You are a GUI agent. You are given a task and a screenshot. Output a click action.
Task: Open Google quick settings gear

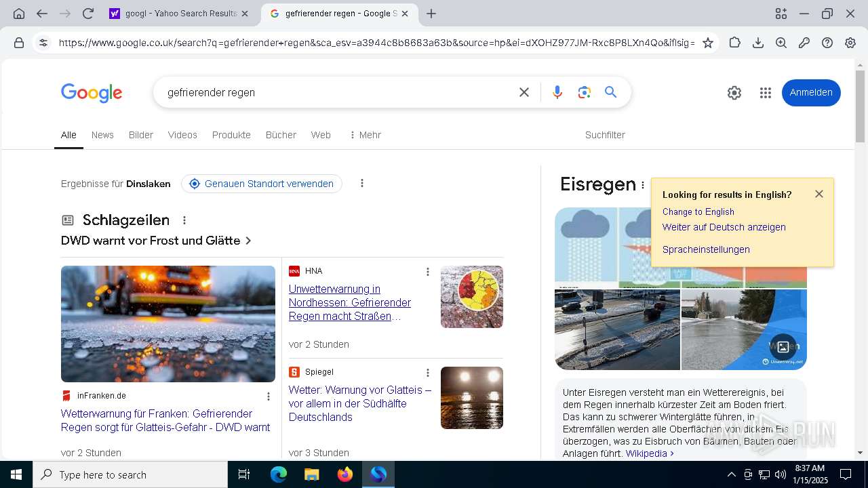click(734, 93)
